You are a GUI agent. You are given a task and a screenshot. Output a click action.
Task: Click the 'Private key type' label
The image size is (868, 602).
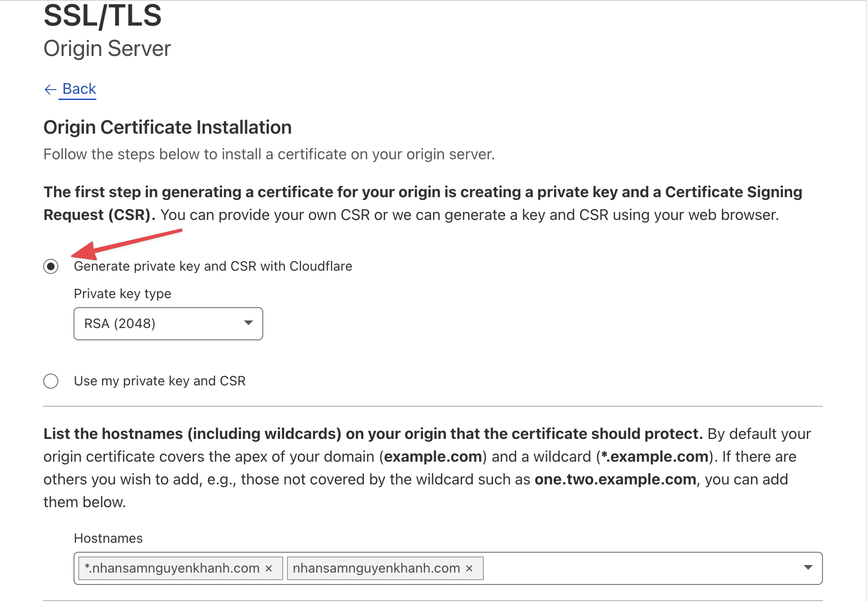122,293
